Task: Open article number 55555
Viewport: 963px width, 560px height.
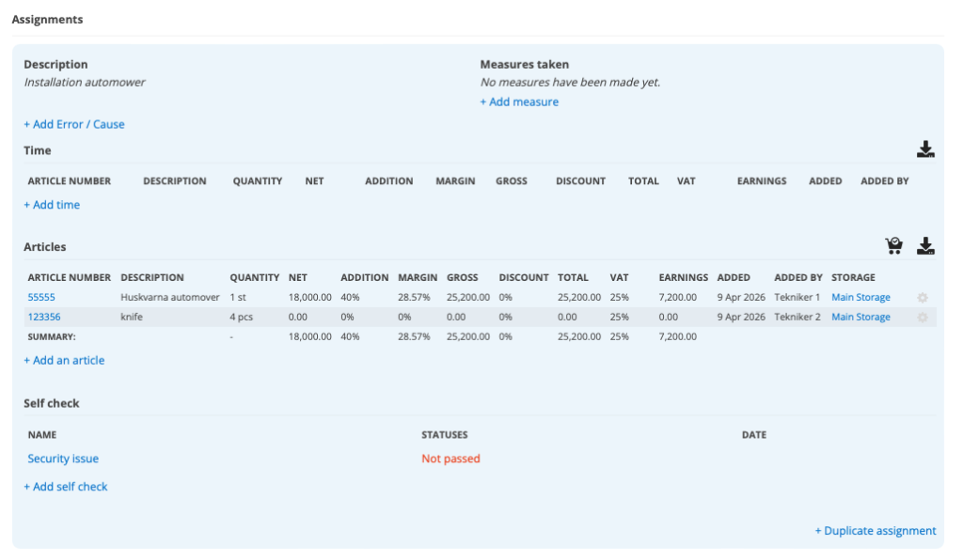Action: tap(41, 297)
